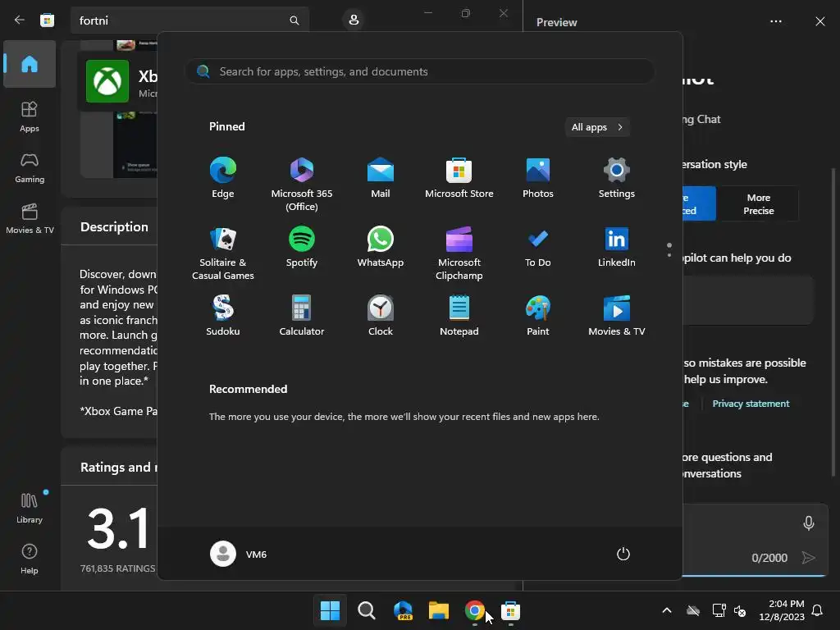Open Microsoft Store from pinned apps
Screen dimensions: 840x630
[x=459, y=178]
